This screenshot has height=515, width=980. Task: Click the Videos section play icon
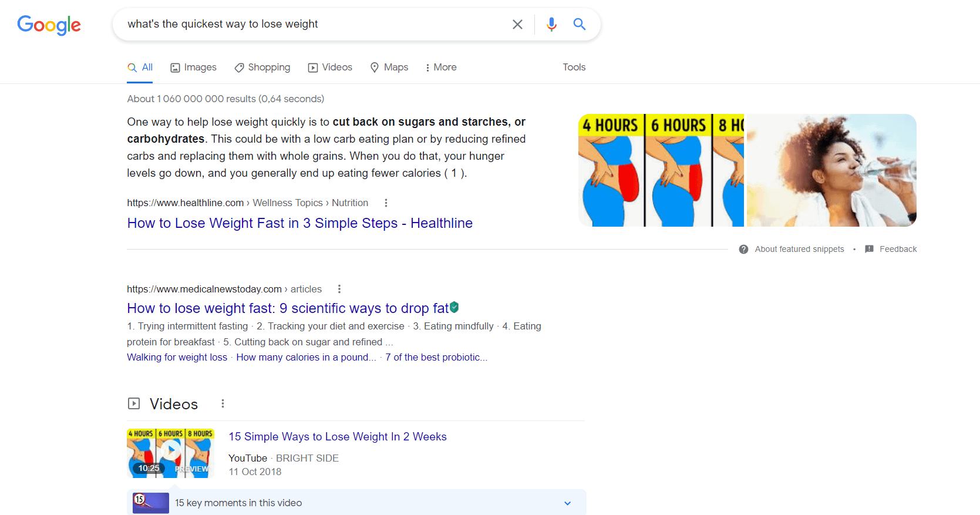coord(134,403)
